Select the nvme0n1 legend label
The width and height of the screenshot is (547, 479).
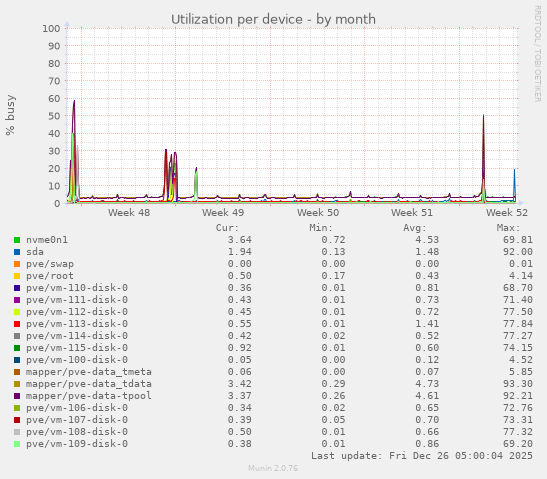(x=47, y=240)
